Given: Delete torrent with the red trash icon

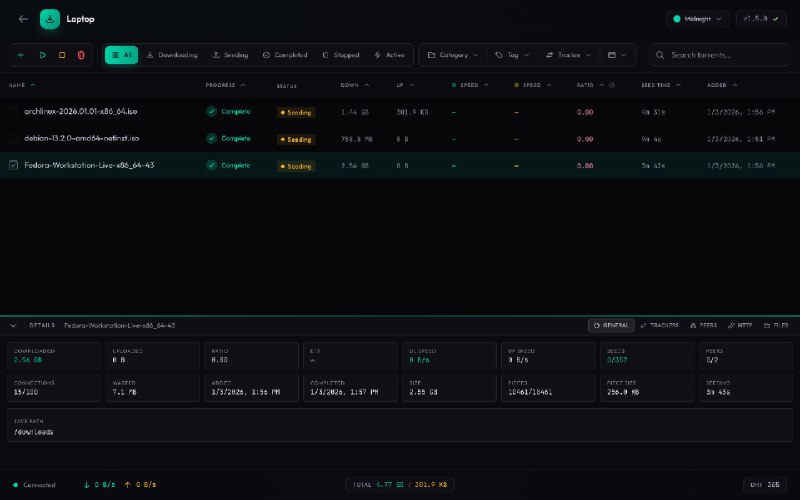Looking at the screenshot, I should pyautogui.click(x=81, y=55).
